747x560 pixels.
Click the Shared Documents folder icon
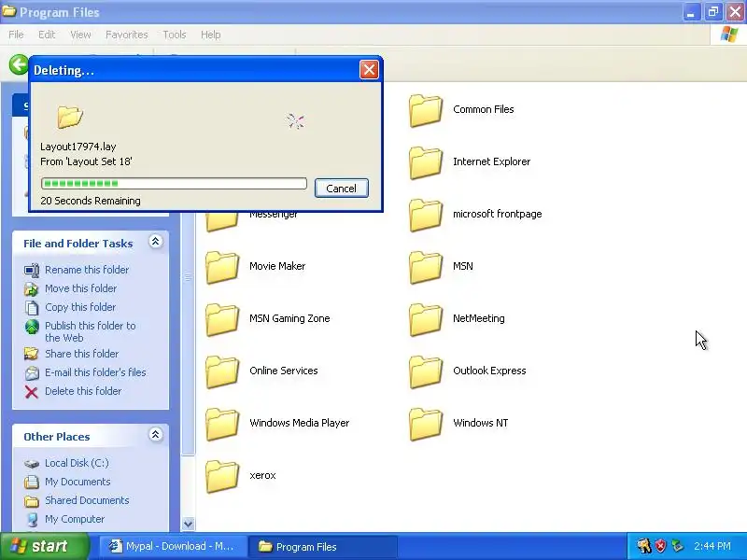32,501
